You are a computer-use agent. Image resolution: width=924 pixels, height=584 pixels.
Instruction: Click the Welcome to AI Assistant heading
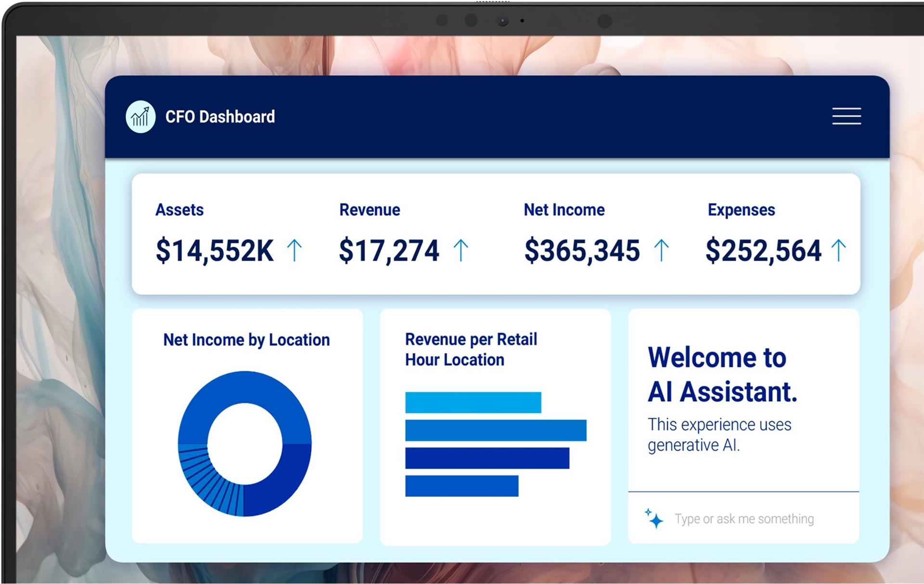click(x=721, y=374)
